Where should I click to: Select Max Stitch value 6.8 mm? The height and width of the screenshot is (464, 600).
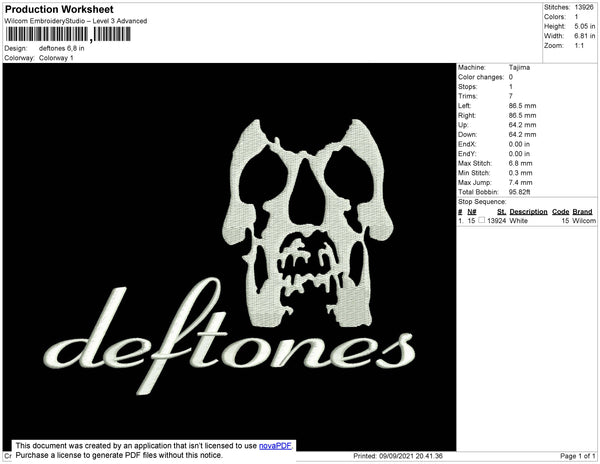tap(520, 163)
